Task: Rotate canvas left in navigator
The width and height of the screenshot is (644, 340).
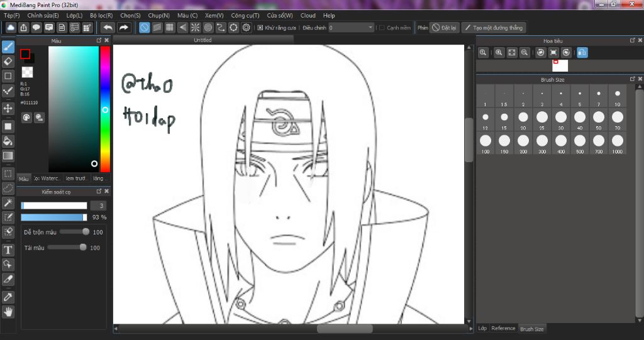Action: pos(540,53)
